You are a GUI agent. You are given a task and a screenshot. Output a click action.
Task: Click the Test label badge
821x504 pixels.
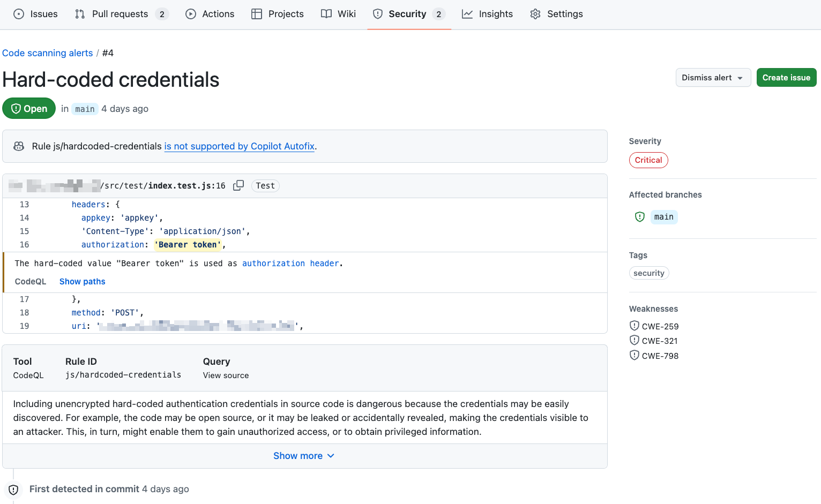click(265, 186)
